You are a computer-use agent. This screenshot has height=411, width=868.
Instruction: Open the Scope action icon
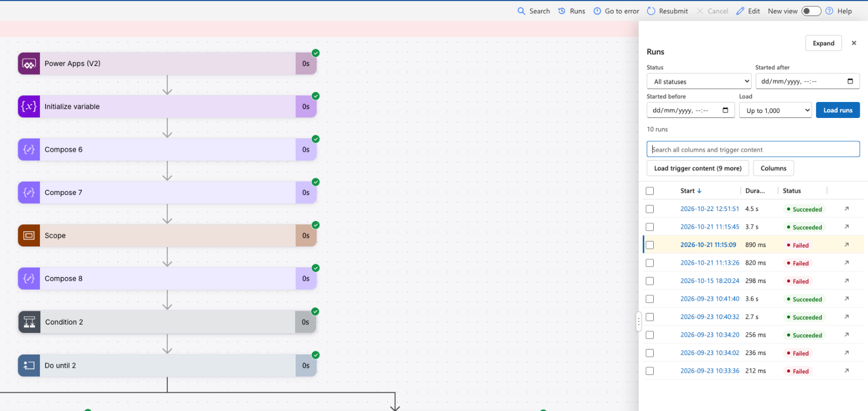coord(29,235)
